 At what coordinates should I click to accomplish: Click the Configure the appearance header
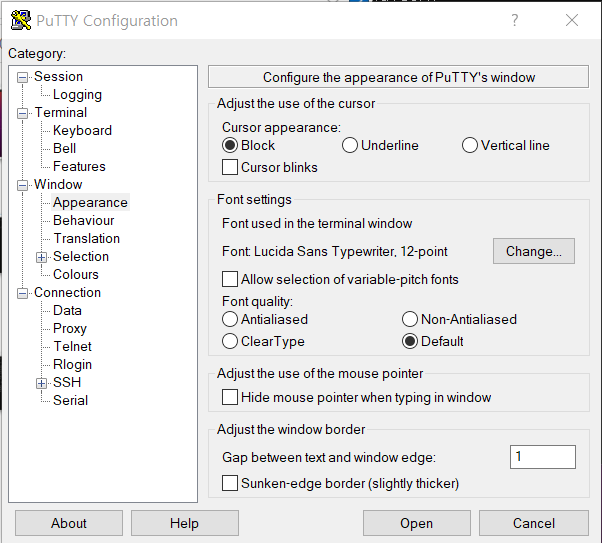(399, 77)
